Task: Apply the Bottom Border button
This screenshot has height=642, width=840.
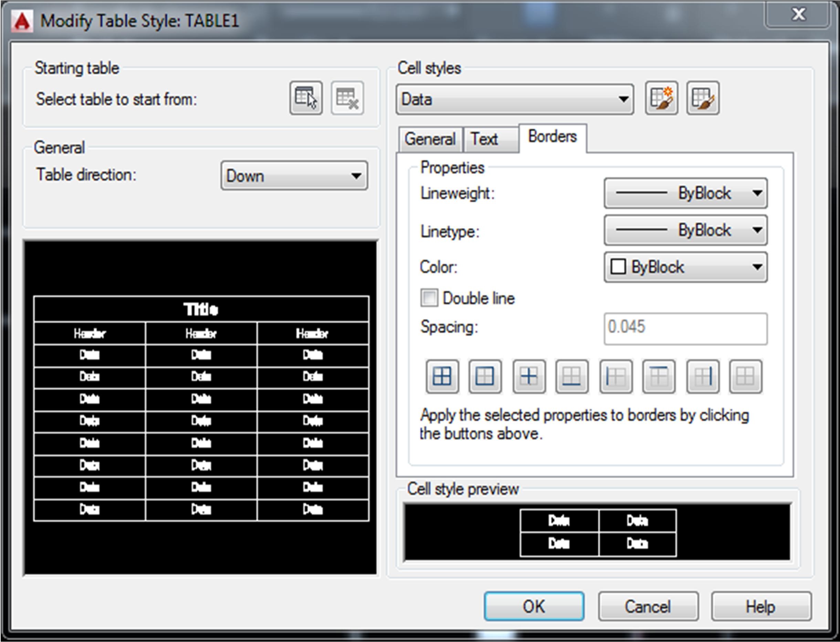Action: (x=572, y=377)
